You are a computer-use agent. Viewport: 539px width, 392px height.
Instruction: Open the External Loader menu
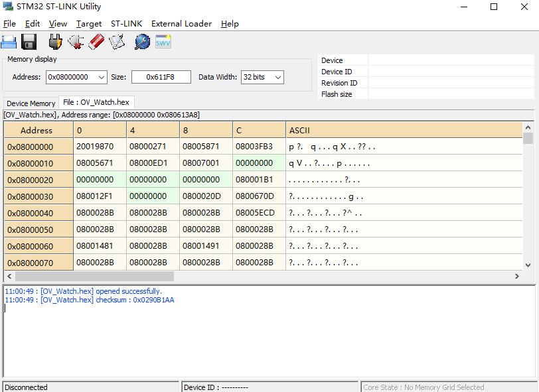pos(181,24)
